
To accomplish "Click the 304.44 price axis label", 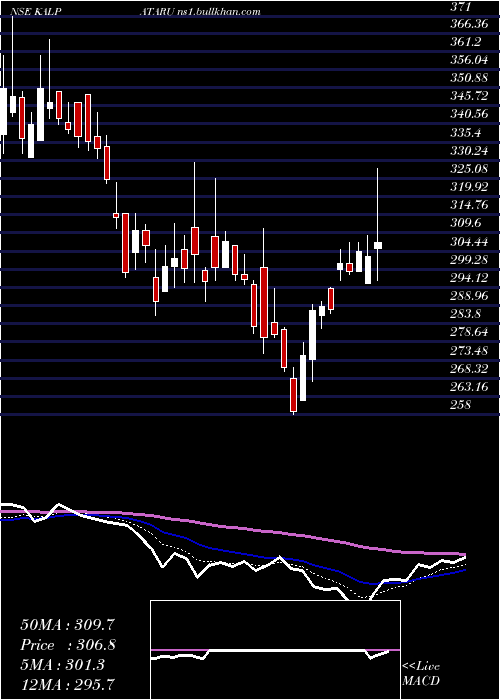I will click(470, 242).
